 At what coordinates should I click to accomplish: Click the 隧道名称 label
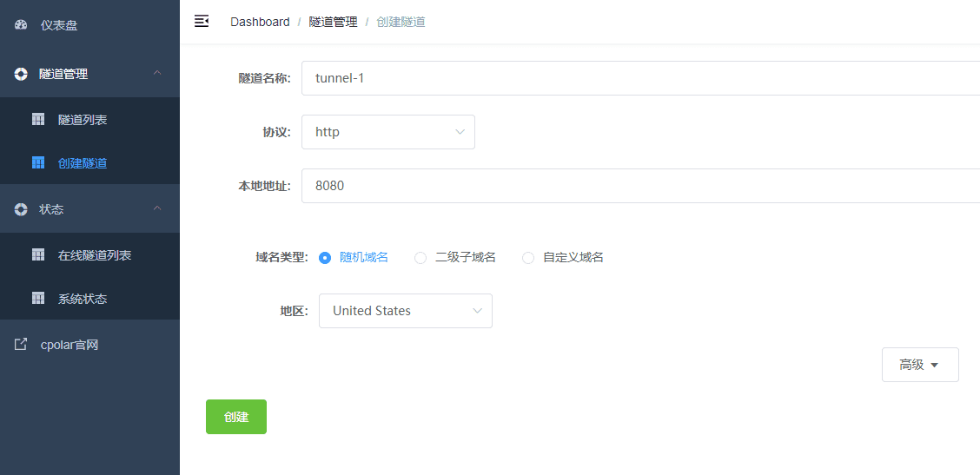click(x=264, y=78)
